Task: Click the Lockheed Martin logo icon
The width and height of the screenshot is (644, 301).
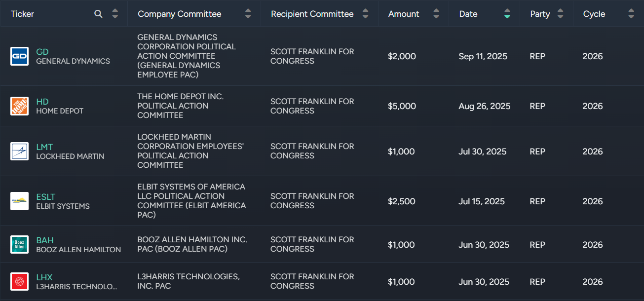Action: pos(20,151)
